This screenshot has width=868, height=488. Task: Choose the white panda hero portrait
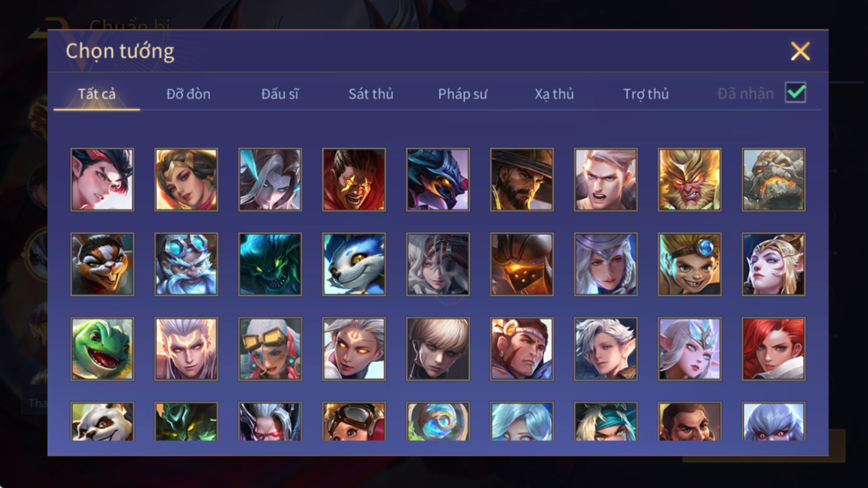(102, 421)
